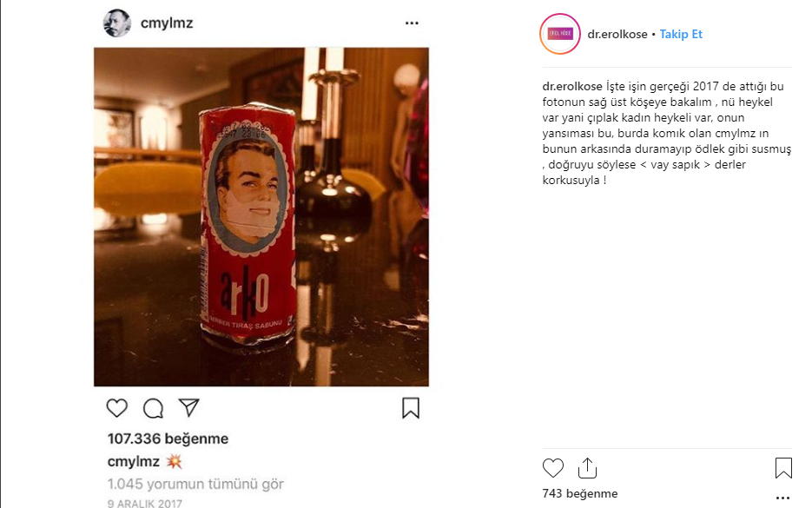The height and width of the screenshot is (508, 812).
Task: Save the cmylmz post with the bookmark icon
Action: (412, 407)
